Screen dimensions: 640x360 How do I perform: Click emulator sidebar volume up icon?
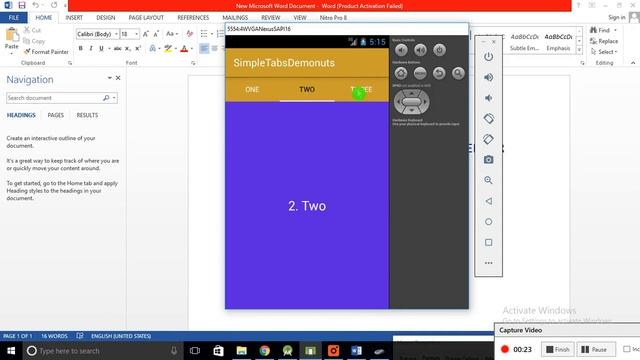pos(488,77)
